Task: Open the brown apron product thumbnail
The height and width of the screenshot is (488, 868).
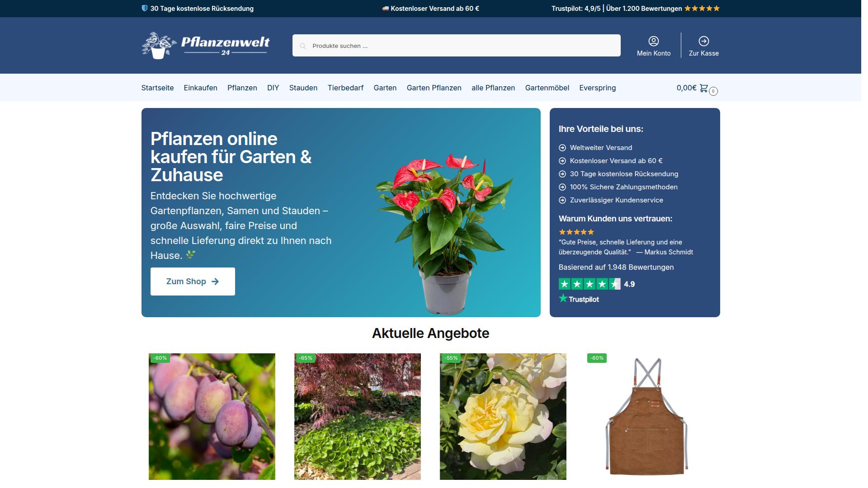Action: coord(646,417)
